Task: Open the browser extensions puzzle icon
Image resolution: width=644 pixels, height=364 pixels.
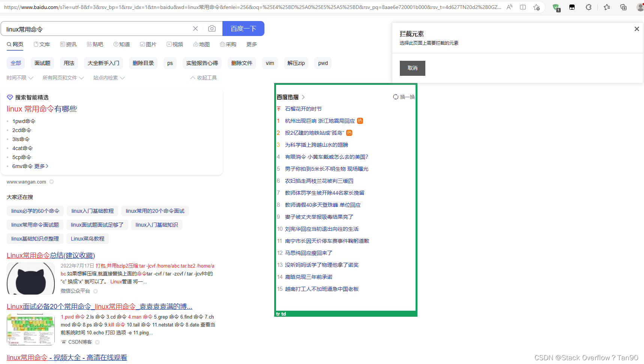Action: coord(588,7)
